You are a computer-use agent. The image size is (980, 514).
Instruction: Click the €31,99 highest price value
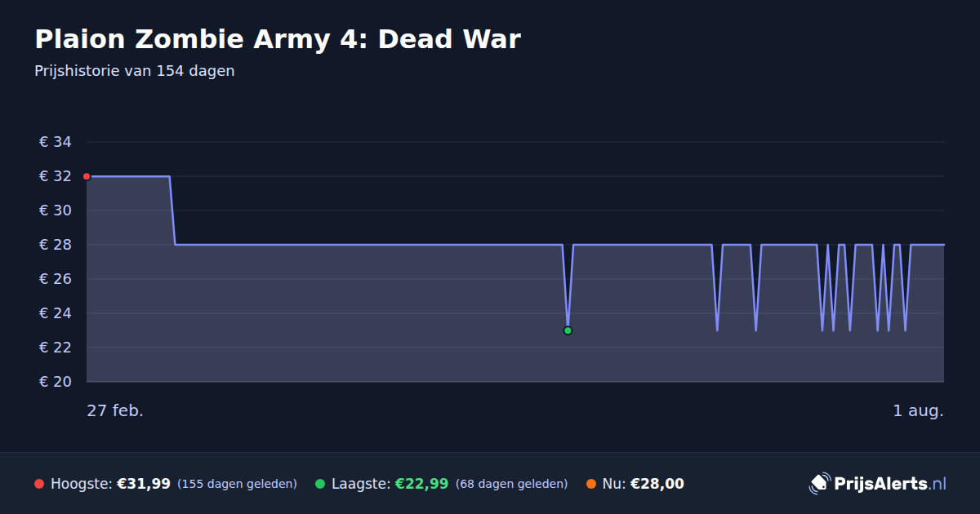pyautogui.click(x=144, y=484)
